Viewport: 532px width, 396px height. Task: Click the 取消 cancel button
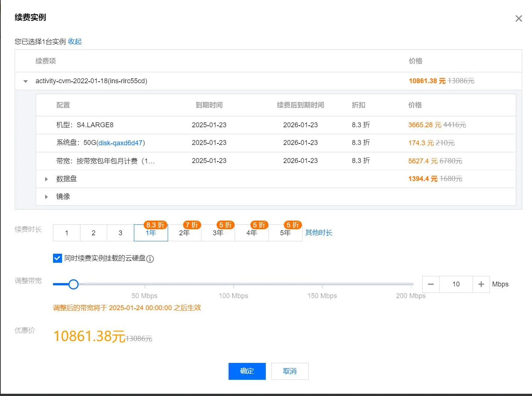(290, 371)
